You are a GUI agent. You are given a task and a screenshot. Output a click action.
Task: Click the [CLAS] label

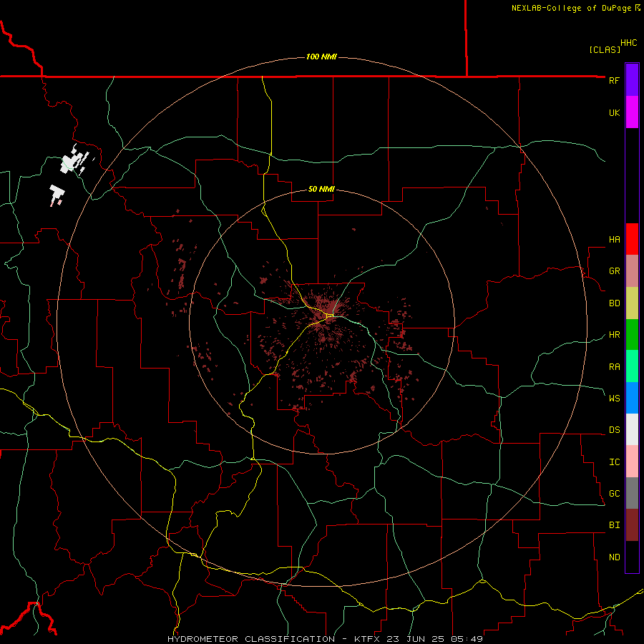605,49
